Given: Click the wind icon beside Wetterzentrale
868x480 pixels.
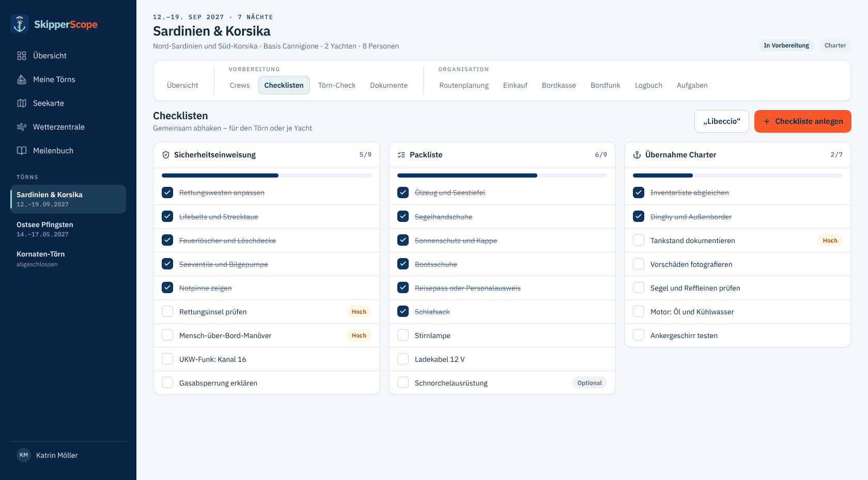Looking at the screenshot, I should (22, 127).
